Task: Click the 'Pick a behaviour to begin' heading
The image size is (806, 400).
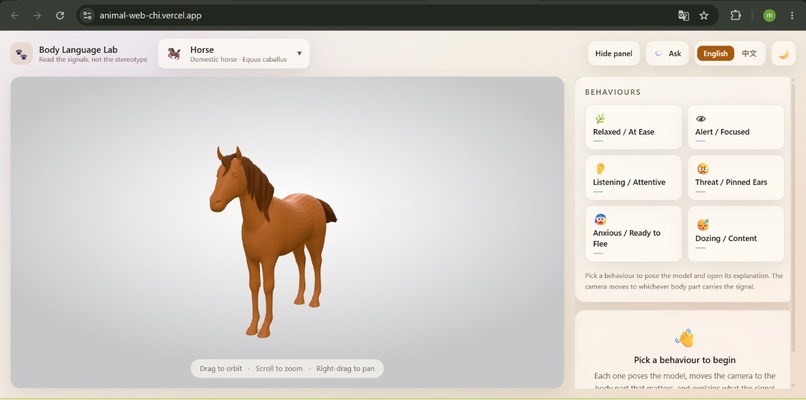Action: (685, 360)
